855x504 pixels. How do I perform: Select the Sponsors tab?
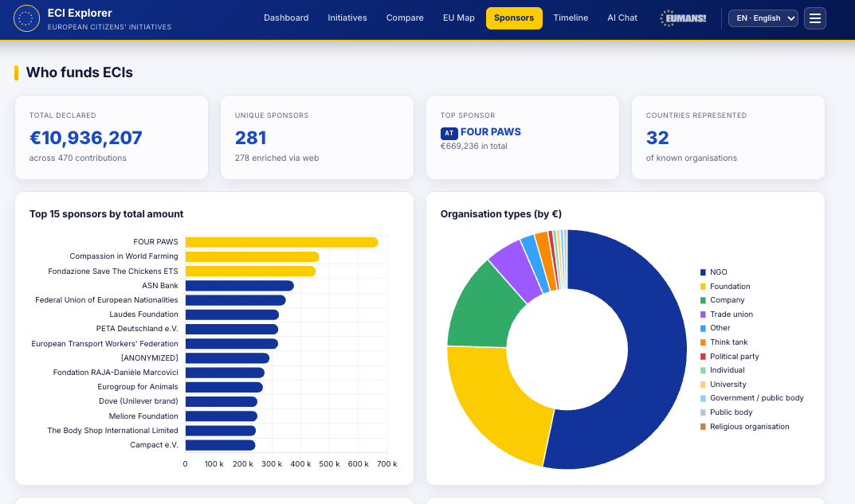click(x=514, y=18)
